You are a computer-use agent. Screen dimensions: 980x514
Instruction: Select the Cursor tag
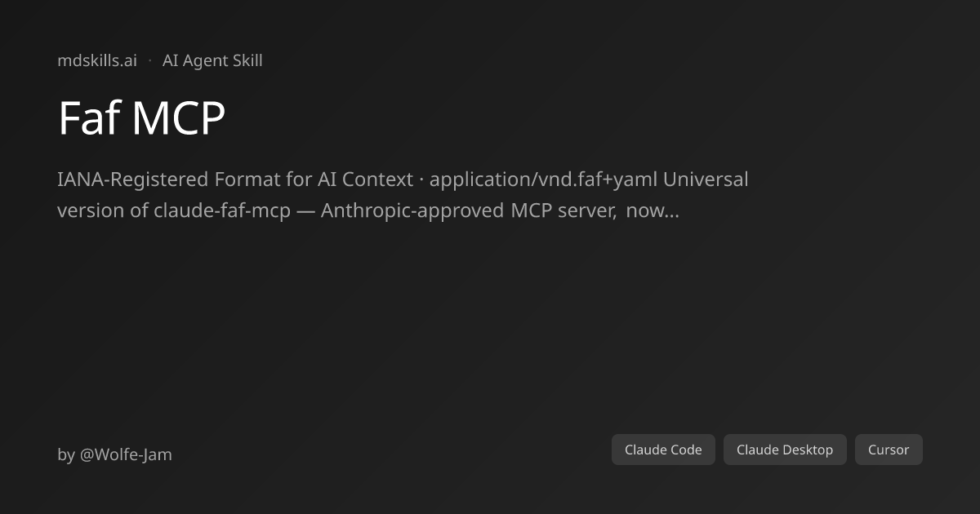(889, 450)
